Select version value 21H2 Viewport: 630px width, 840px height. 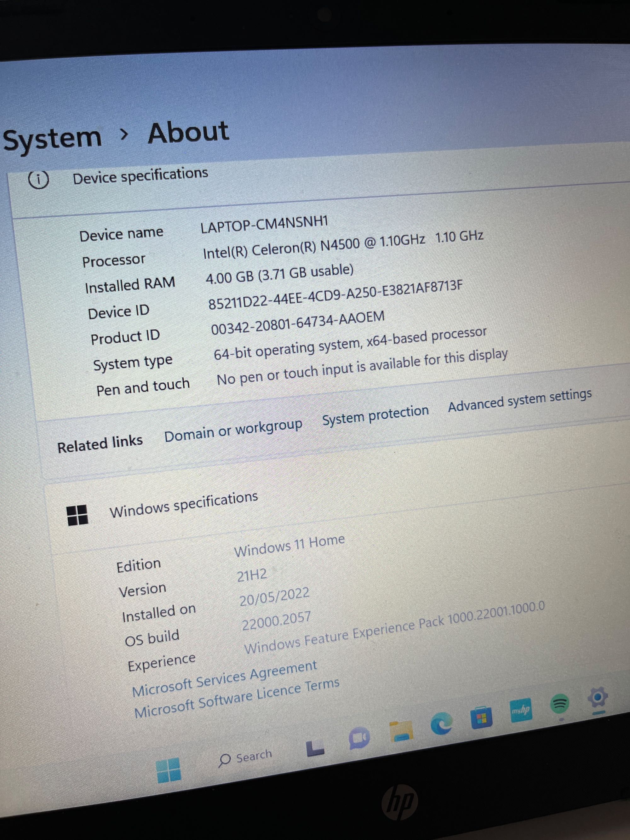tap(252, 575)
